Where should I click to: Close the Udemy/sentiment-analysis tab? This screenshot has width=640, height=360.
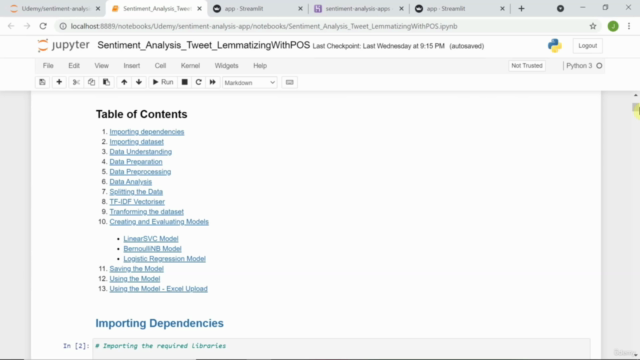(x=98, y=9)
